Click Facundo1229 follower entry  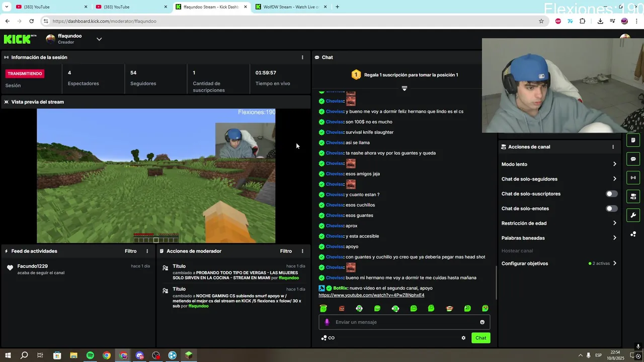point(33,266)
